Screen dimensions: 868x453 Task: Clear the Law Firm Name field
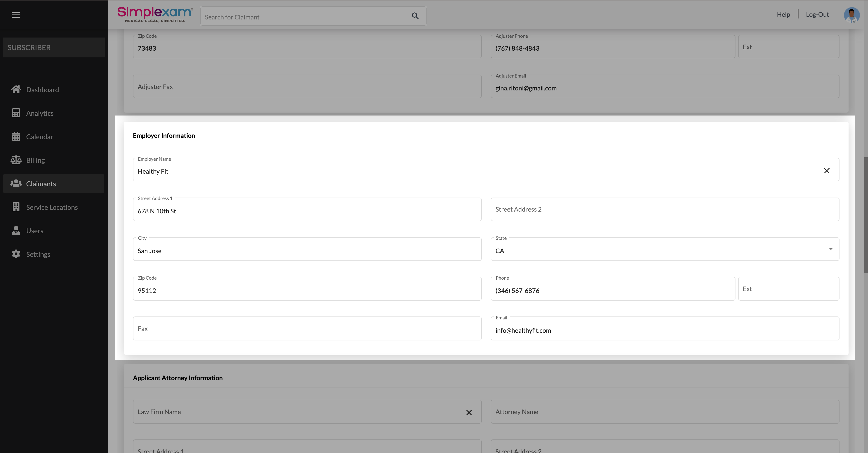(x=469, y=413)
